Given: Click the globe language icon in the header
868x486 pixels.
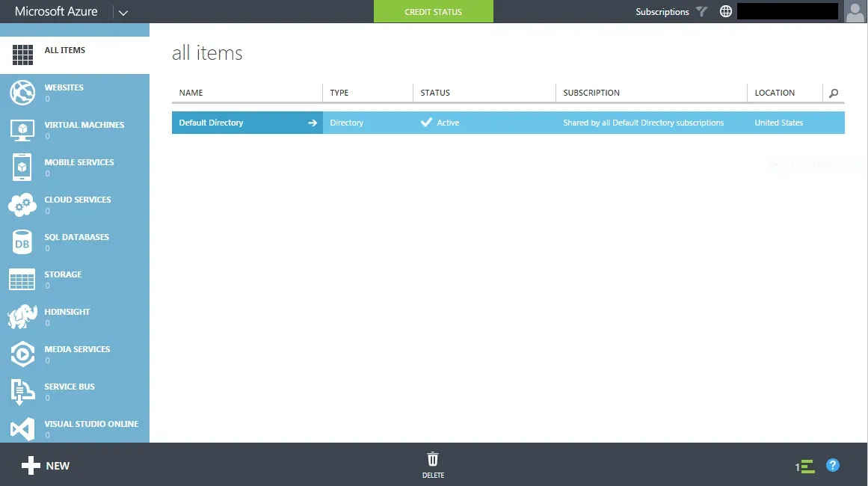Looking at the screenshot, I should [x=724, y=11].
